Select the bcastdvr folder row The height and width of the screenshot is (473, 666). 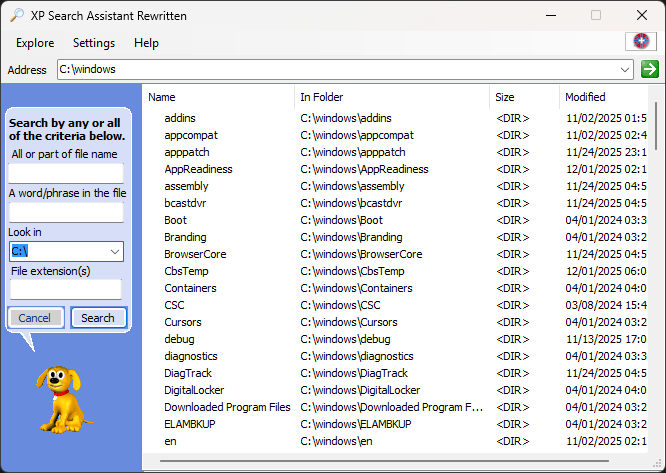click(395, 203)
